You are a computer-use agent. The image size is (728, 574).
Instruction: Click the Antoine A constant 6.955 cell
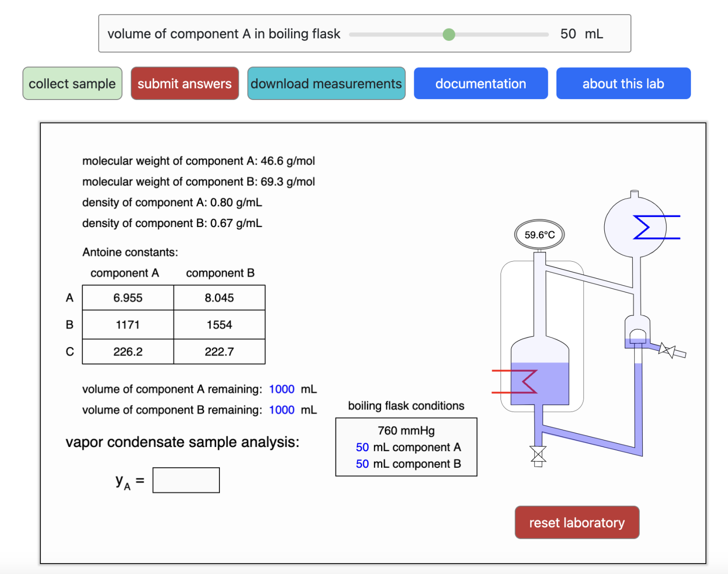(x=128, y=298)
